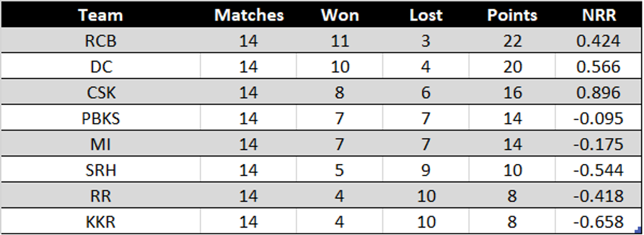Screen dimensions: 644x235
Task: Select the Matches column header
Action: [249, 15]
